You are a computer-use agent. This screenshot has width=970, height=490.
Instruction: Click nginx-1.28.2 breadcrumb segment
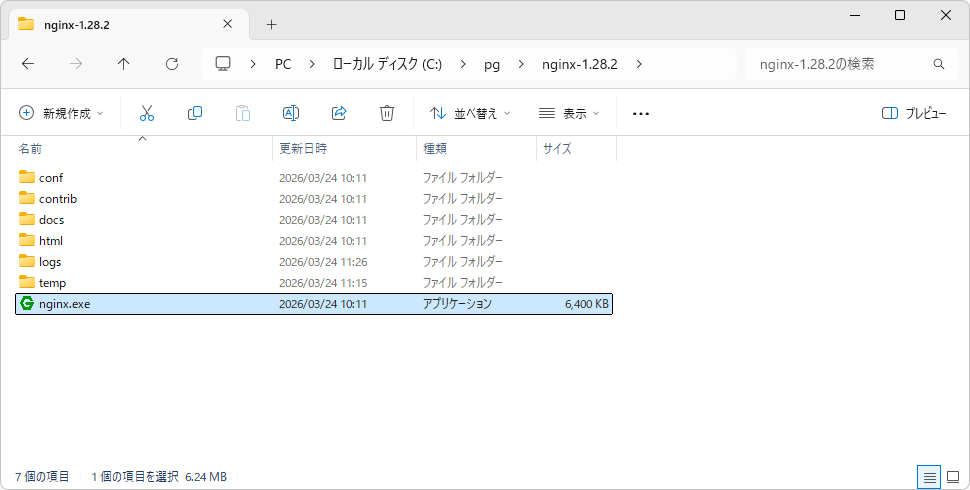(580, 64)
